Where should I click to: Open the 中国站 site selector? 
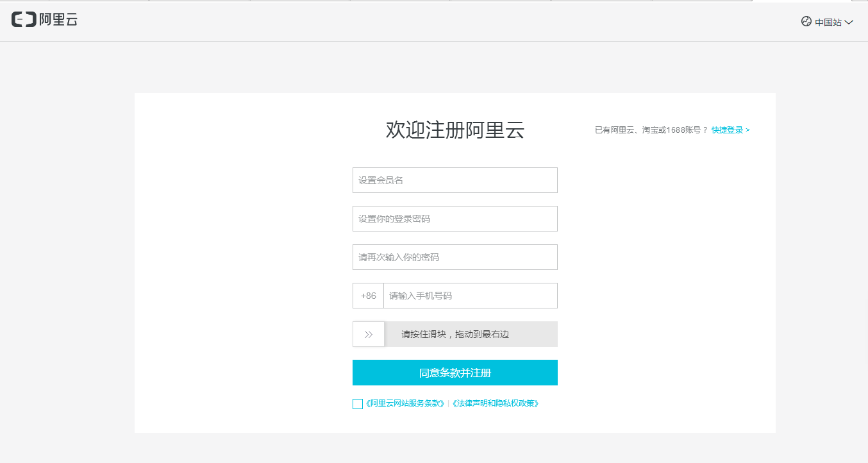[x=828, y=22]
